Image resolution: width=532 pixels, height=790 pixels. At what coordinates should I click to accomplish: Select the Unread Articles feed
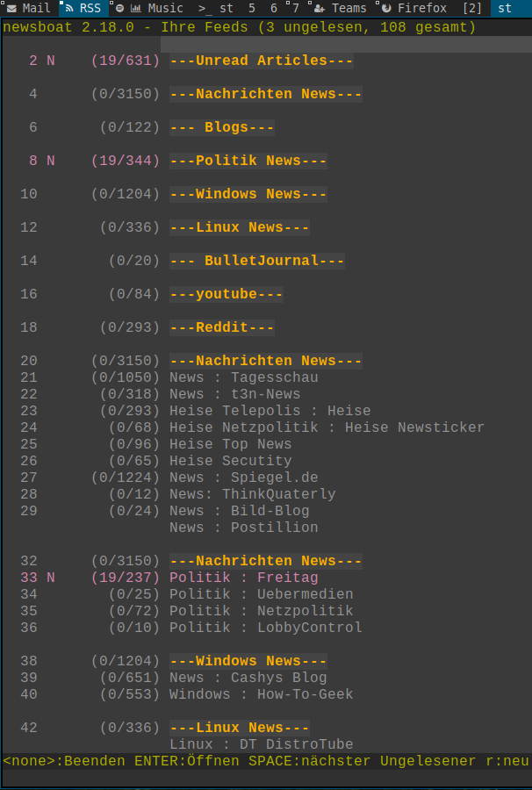261,61
